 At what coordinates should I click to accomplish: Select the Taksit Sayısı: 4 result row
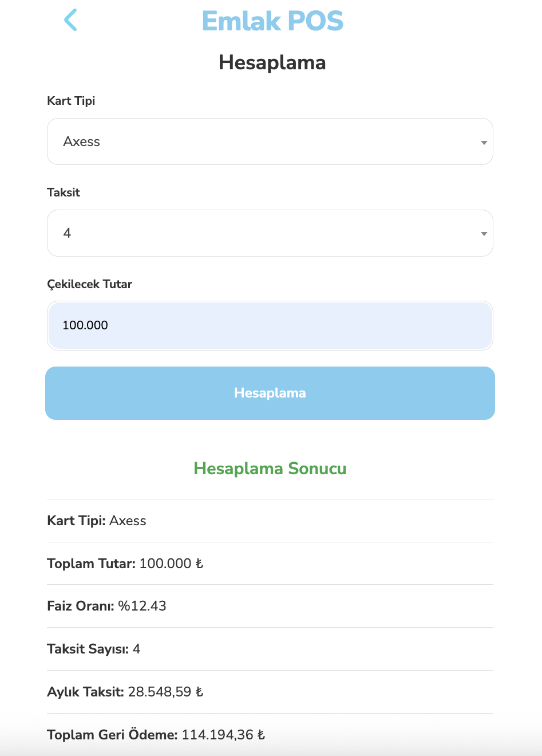270,649
